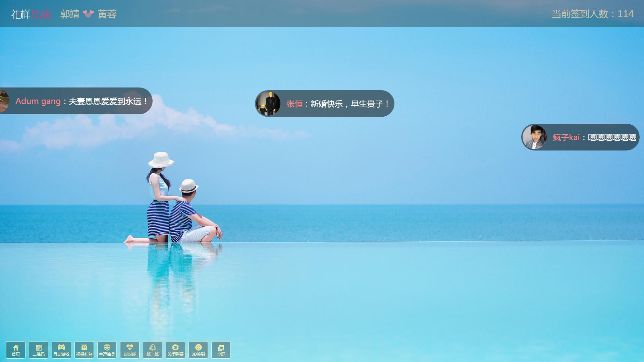Screen dimensions: 644x362
Task: Start the 摇一摇 shake game
Action: [153, 350]
